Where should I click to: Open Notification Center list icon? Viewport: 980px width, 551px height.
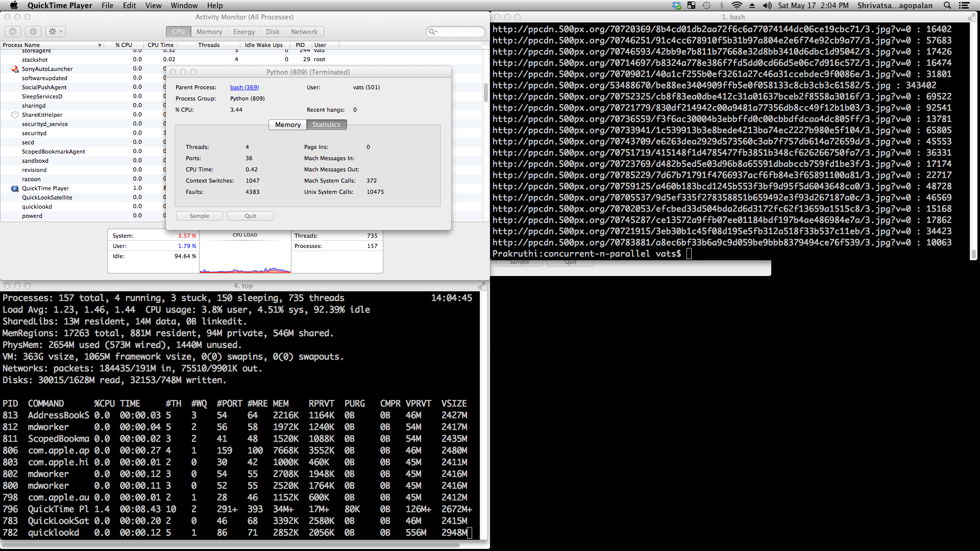pyautogui.click(x=964, y=6)
